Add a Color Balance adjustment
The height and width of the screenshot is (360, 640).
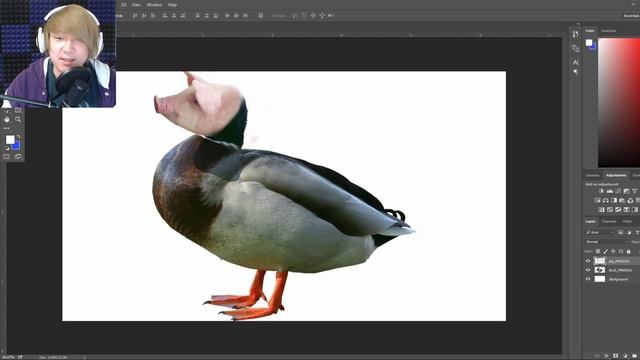click(x=606, y=200)
